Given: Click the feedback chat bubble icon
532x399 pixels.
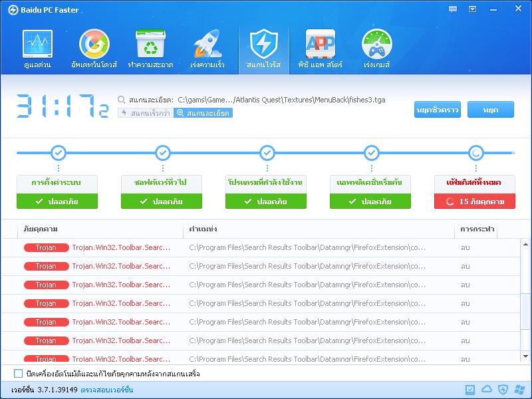Looking at the screenshot, I should pyautogui.click(x=454, y=9).
